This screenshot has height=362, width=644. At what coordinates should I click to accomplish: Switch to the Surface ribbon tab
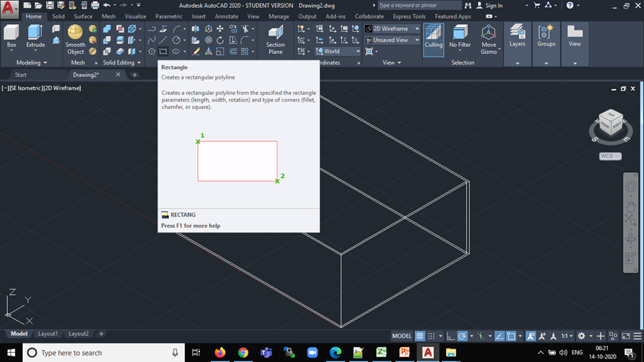coord(83,16)
